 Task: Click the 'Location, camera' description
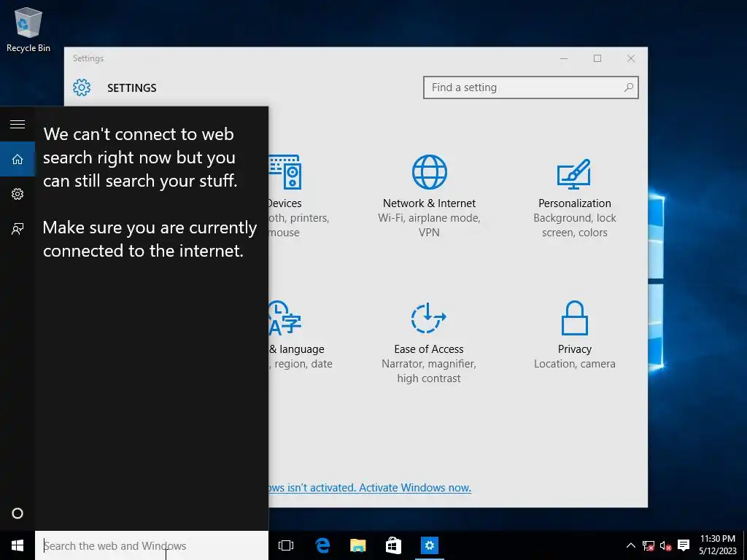575,364
